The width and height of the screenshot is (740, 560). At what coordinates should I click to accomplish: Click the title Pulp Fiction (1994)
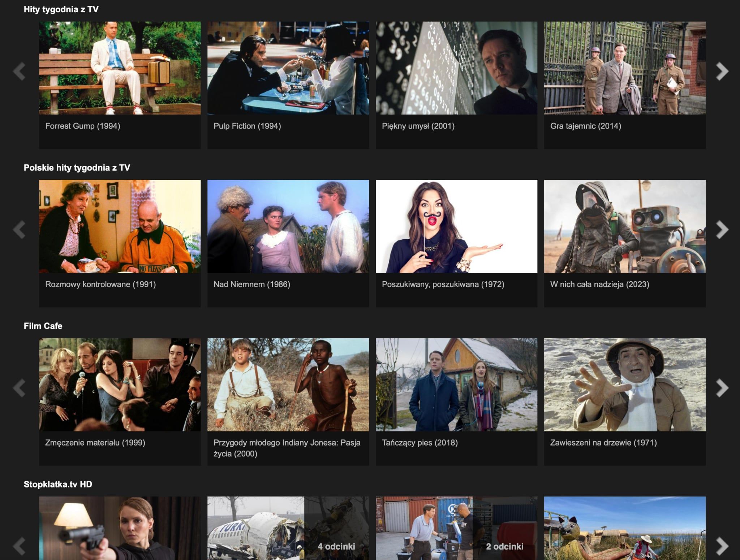247,126
